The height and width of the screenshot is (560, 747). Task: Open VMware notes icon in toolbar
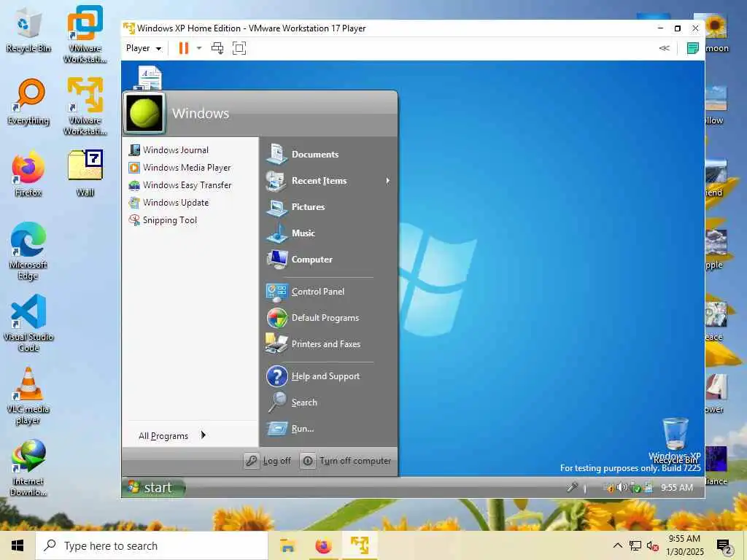[x=693, y=48]
